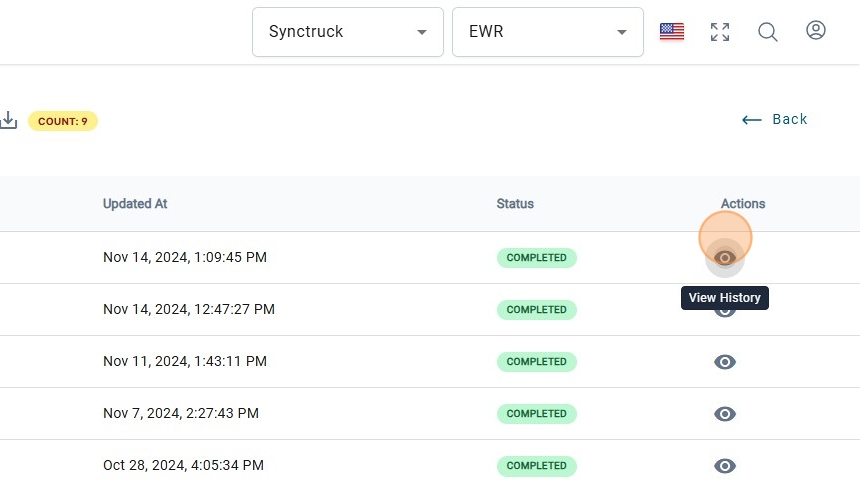Toggle fullscreen mode icon
860x480 pixels.
[720, 32]
